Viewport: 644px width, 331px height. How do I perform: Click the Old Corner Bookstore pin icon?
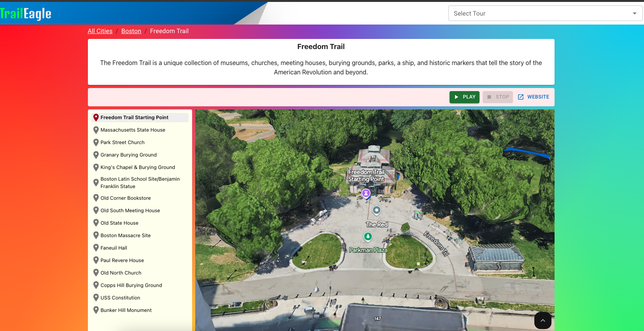point(96,198)
